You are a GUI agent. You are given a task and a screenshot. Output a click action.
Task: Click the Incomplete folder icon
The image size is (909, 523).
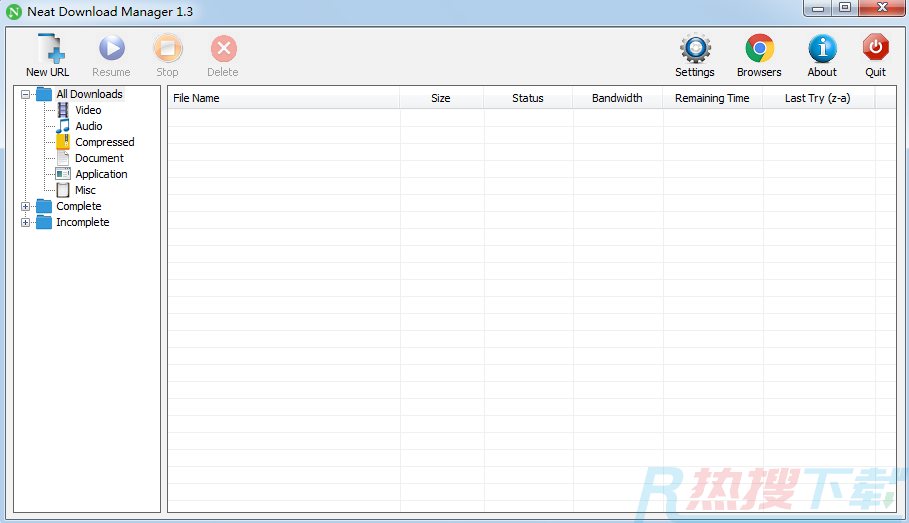click(x=44, y=222)
